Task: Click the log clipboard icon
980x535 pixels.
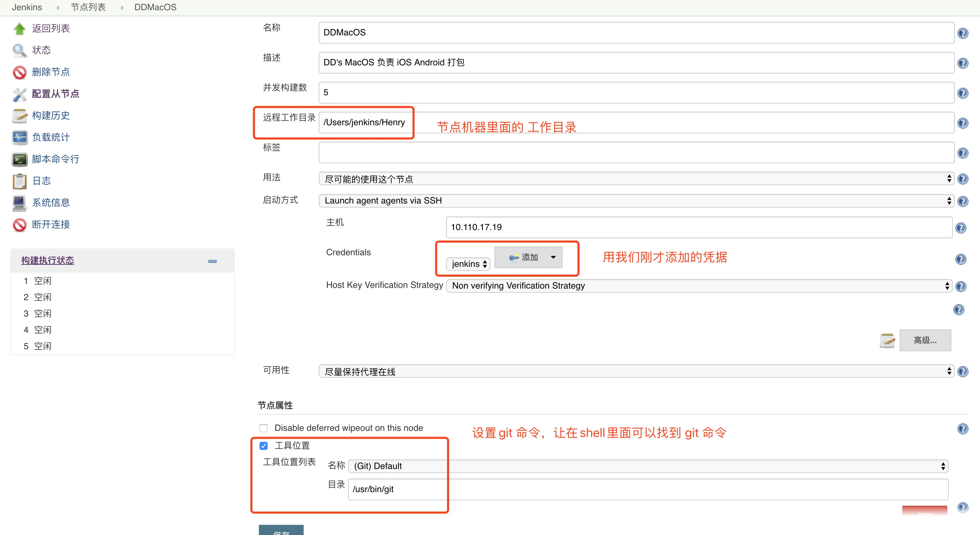Action: click(19, 181)
